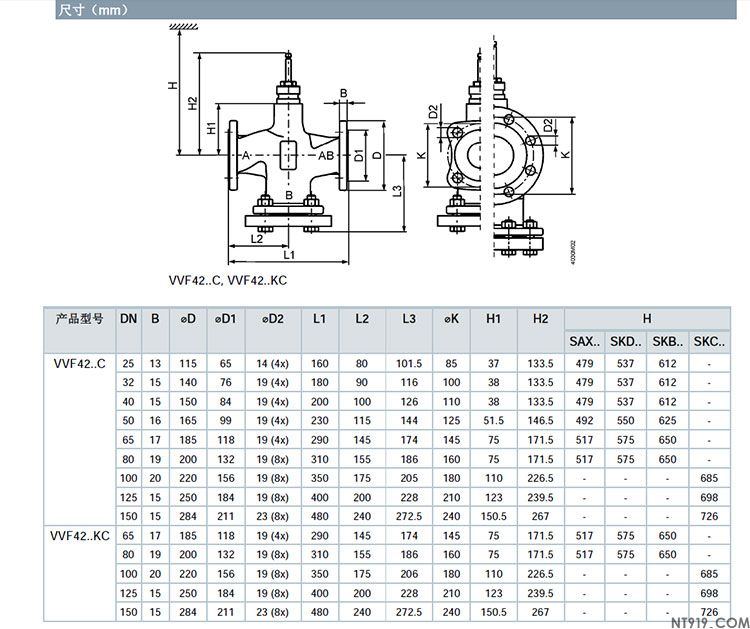Click the 101.5 value in L3 column
The height and width of the screenshot is (629, 750).
click(x=409, y=364)
